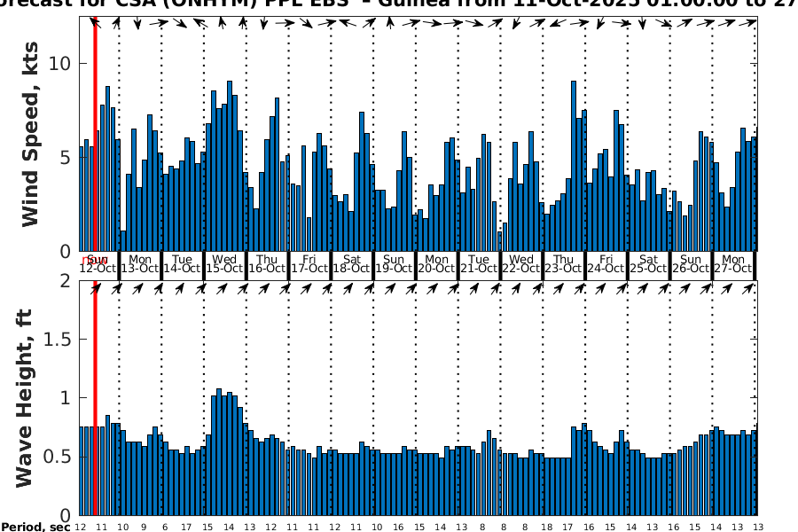Click the first wind direction arrow at top left
The width and height of the screenshot is (798, 532).
(x=96, y=22)
